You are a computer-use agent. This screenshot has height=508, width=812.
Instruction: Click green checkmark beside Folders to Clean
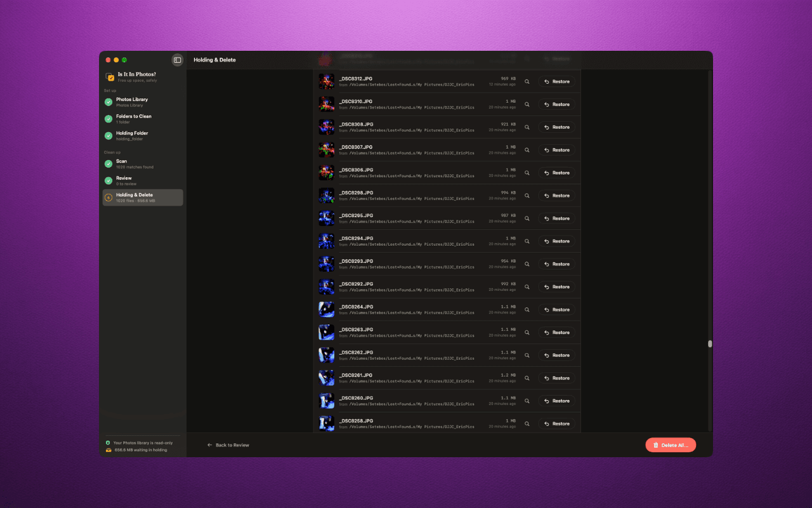[x=108, y=119]
